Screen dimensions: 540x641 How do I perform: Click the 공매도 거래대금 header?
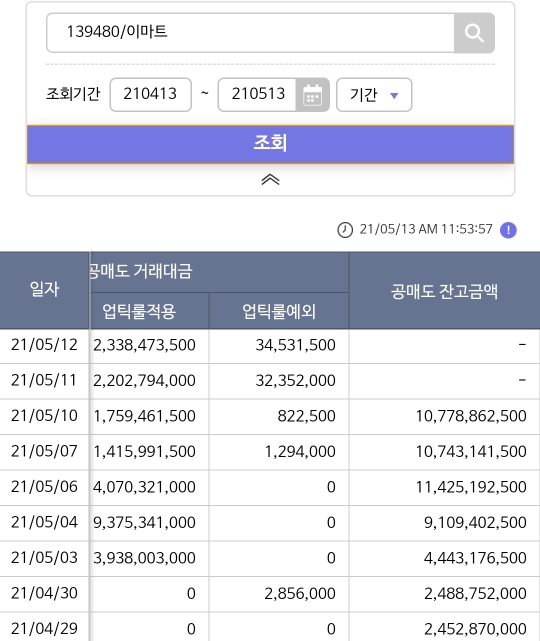click(141, 271)
